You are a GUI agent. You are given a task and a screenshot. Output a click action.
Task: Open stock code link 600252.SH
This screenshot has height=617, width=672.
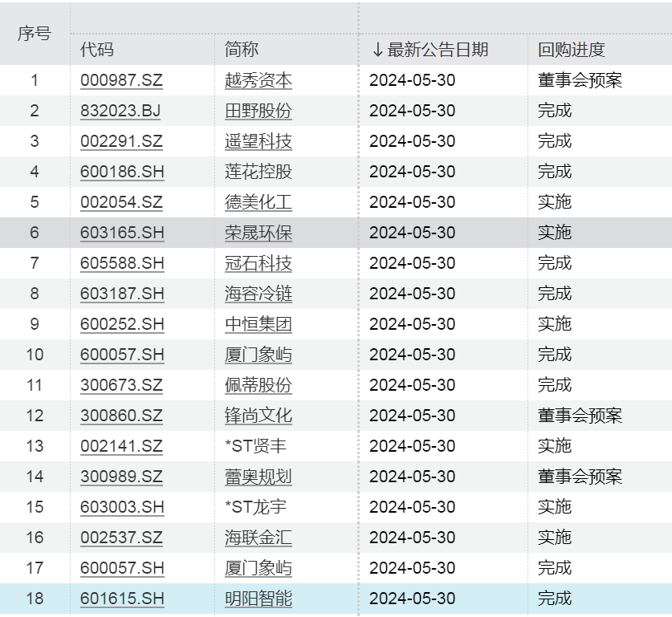122,324
